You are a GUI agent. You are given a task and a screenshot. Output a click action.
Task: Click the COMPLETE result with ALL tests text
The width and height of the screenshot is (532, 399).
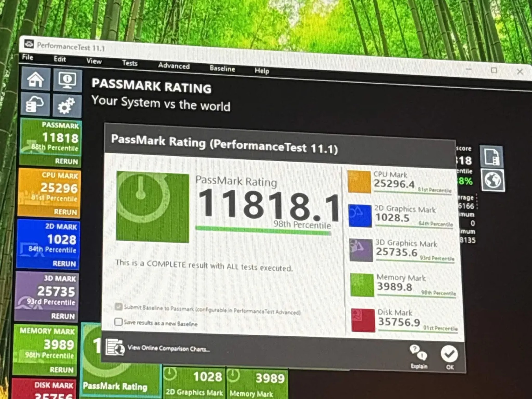tap(204, 265)
